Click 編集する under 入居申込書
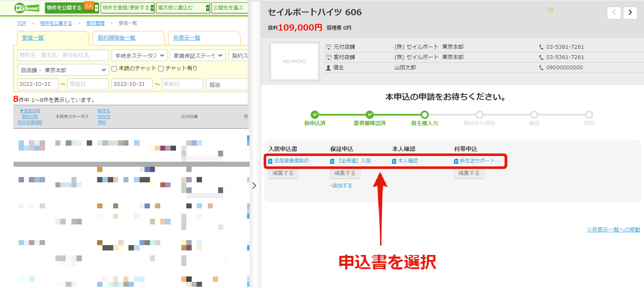Viewport: 644px width, 288px height. point(283,173)
